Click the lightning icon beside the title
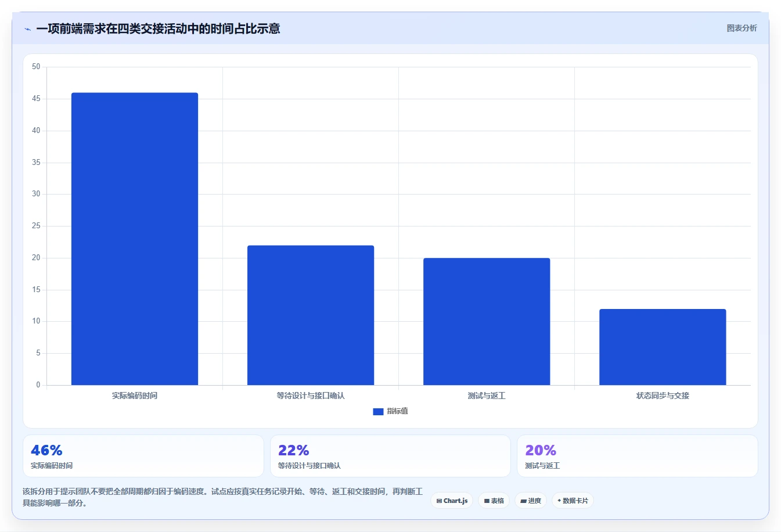 (27, 29)
